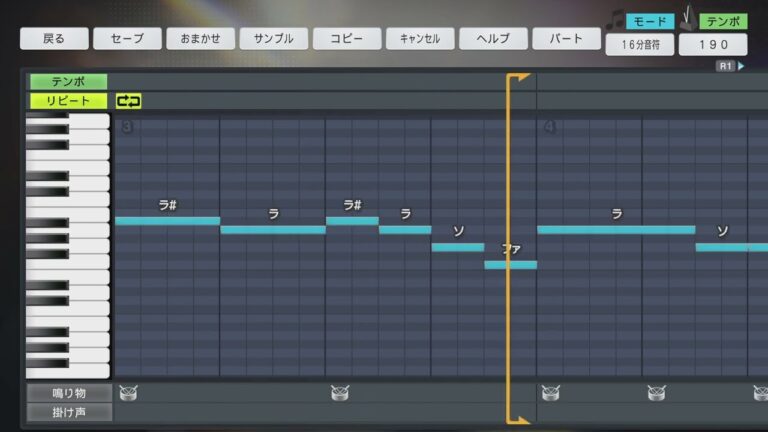Image resolution: width=768 pixels, height=432 pixels.
Task: Open the 16分音符 note length selector
Action: 639,45
